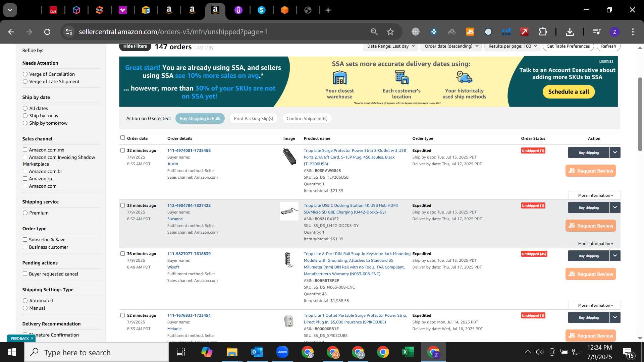Image resolution: width=644 pixels, height=362 pixels.
Task: Click the Buy Shipping in Bulk button
Action: 200,118
